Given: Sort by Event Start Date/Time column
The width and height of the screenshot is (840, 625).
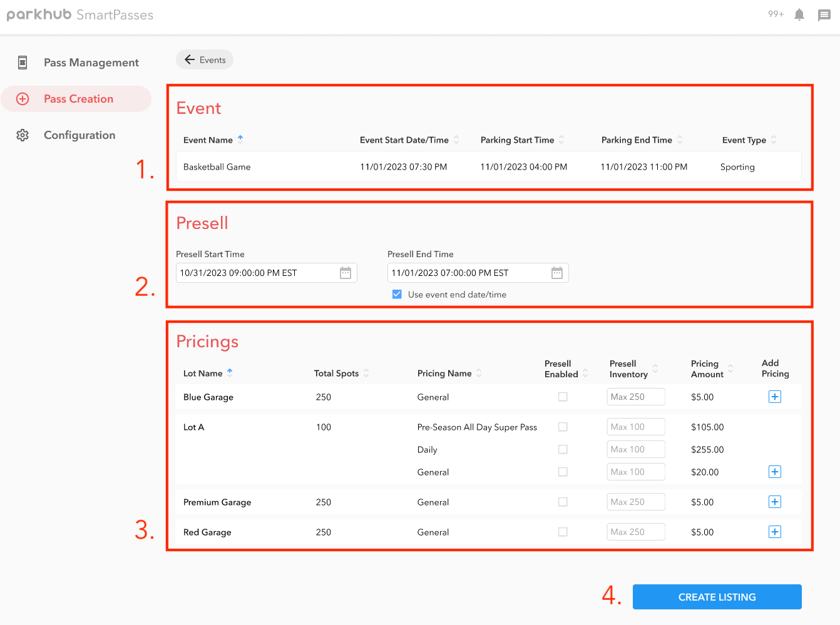Looking at the screenshot, I should [x=456, y=140].
